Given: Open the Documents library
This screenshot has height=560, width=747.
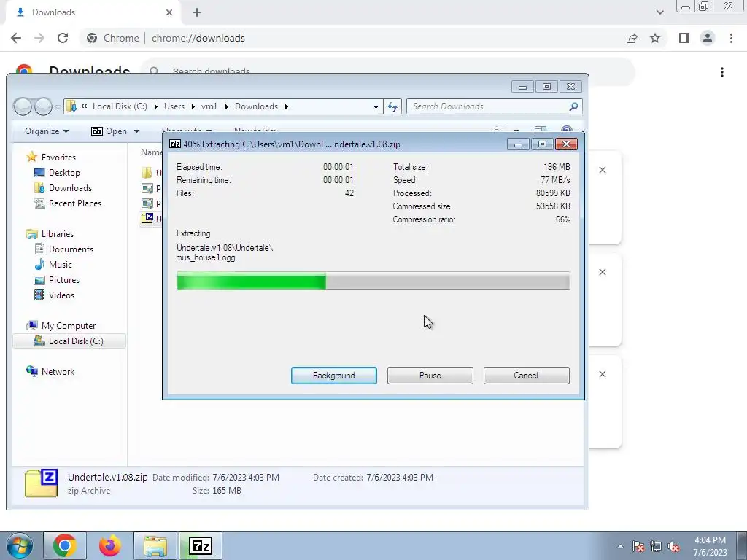Looking at the screenshot, I should [64, 249].
